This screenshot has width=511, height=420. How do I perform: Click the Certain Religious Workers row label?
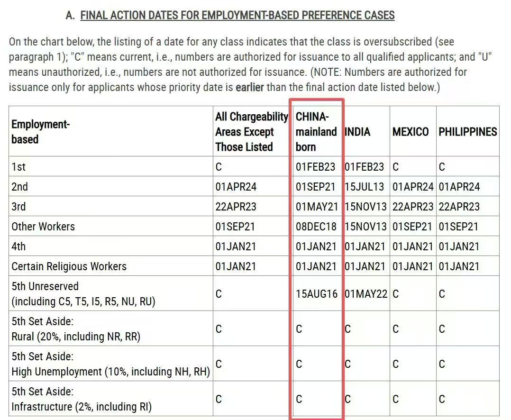point(69,266)
